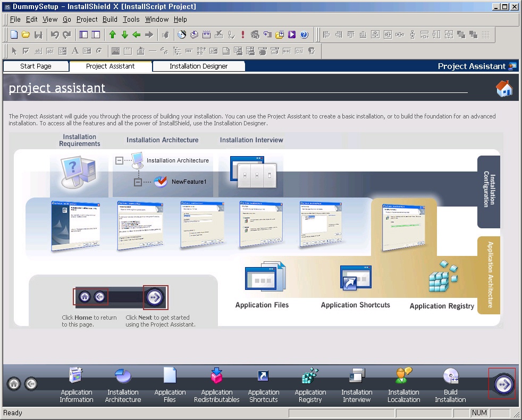Select the letter A static text tool
The width and height of the screenshot is (522, 420).
click(x=75, y=51)
